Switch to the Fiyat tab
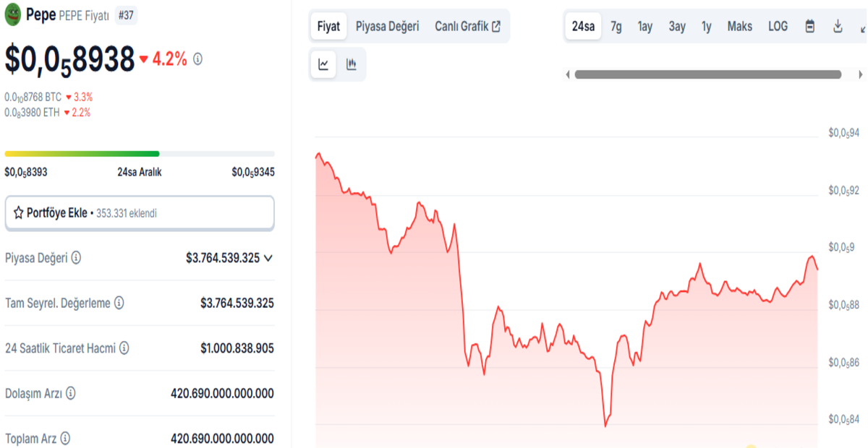This screenshot has height=448, width=868. [328, 27]
